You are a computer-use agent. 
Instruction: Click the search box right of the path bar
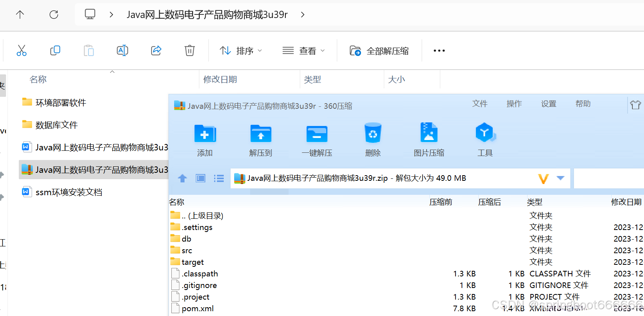(x=608, y=178)
